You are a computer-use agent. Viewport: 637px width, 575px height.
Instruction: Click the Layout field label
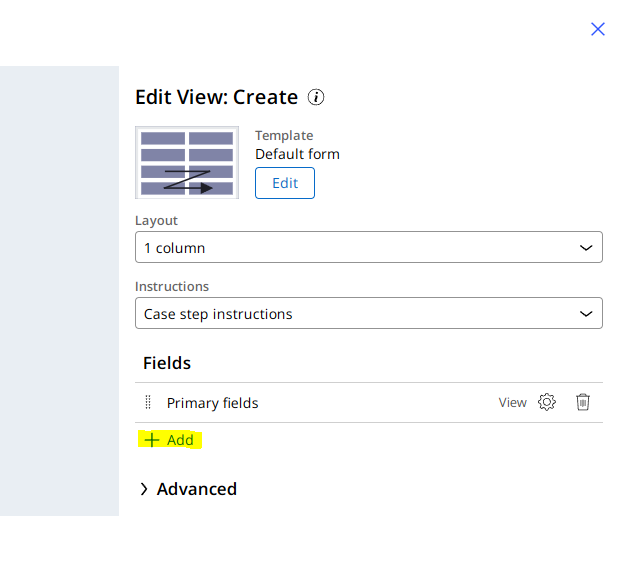coord(156,220)
